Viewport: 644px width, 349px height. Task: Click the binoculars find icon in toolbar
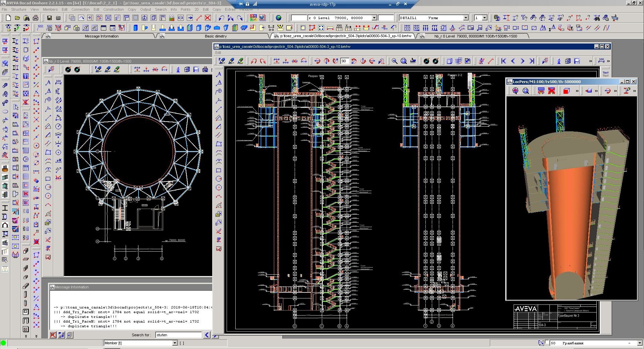pyautogui.click(x=26, y=18)
